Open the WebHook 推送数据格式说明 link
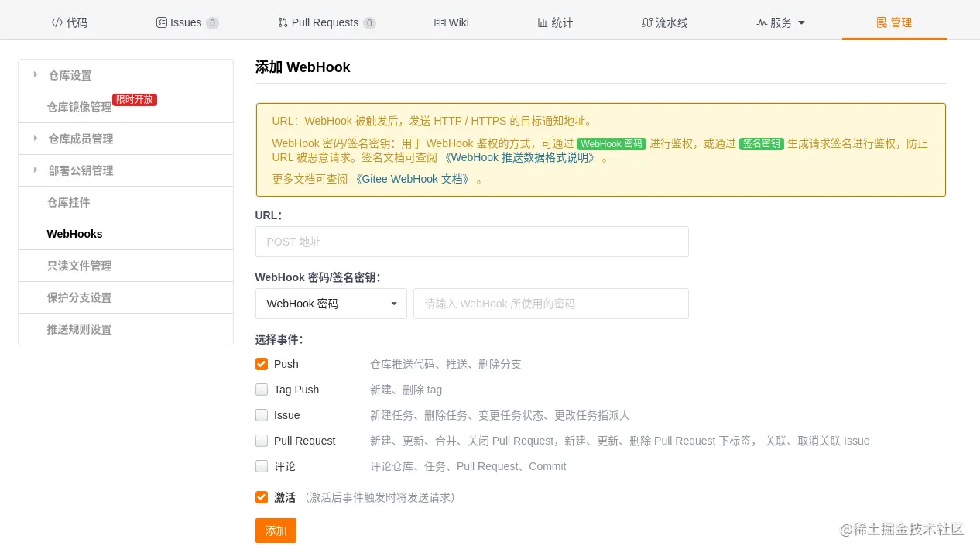The height and width of the screenshot is (553, 980). tap(526, 157)
